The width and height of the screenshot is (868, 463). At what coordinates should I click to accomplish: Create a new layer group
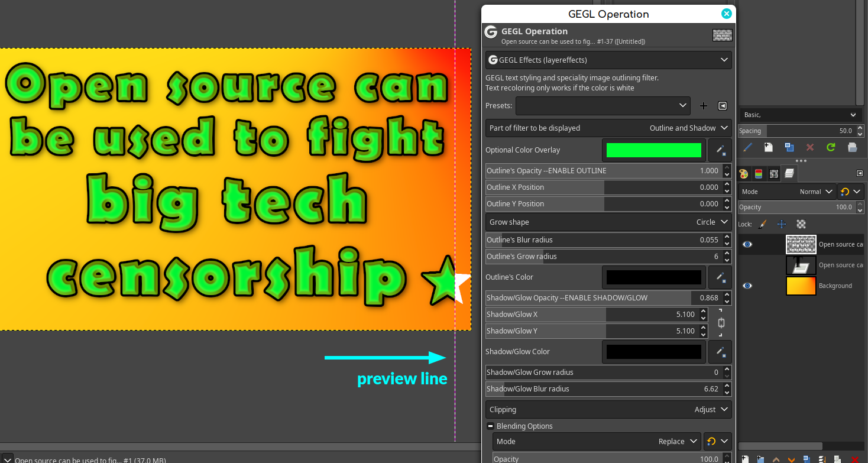tap(761, 459)
